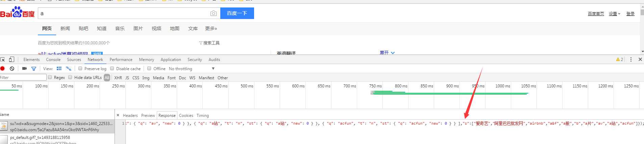Screen dimensions: 644x144
Task: Toggle Hide data URLs checkbox
Action: point(70,77)
